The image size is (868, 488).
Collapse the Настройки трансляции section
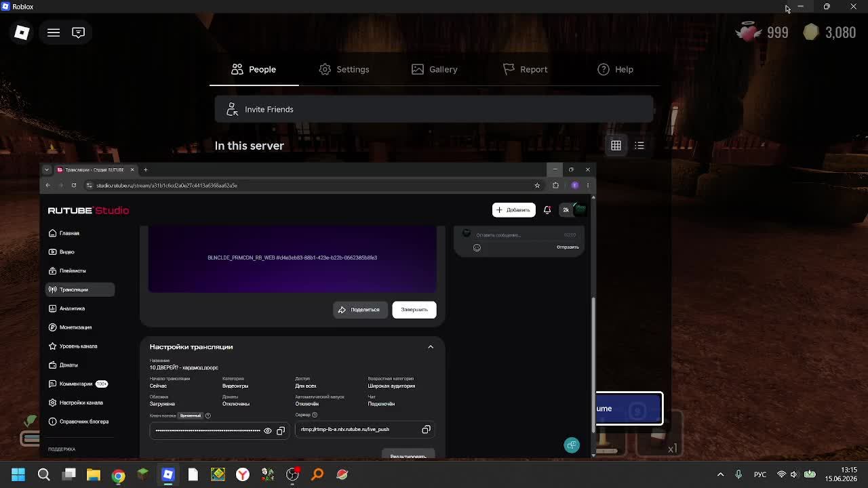click(x=431, y=347)
